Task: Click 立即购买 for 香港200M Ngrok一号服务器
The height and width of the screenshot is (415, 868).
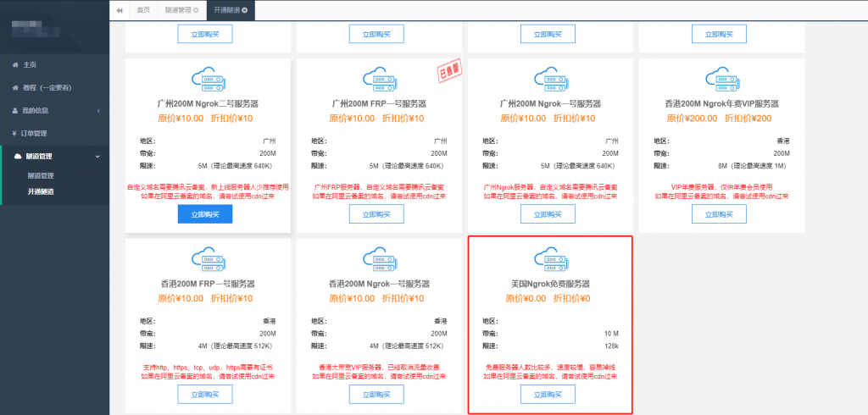Action: (376, 395)
